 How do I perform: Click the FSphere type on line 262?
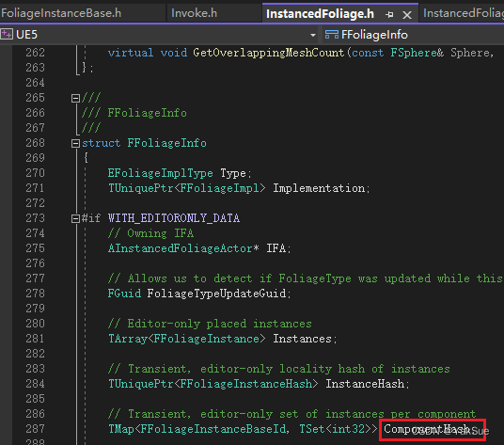[414, 53]
